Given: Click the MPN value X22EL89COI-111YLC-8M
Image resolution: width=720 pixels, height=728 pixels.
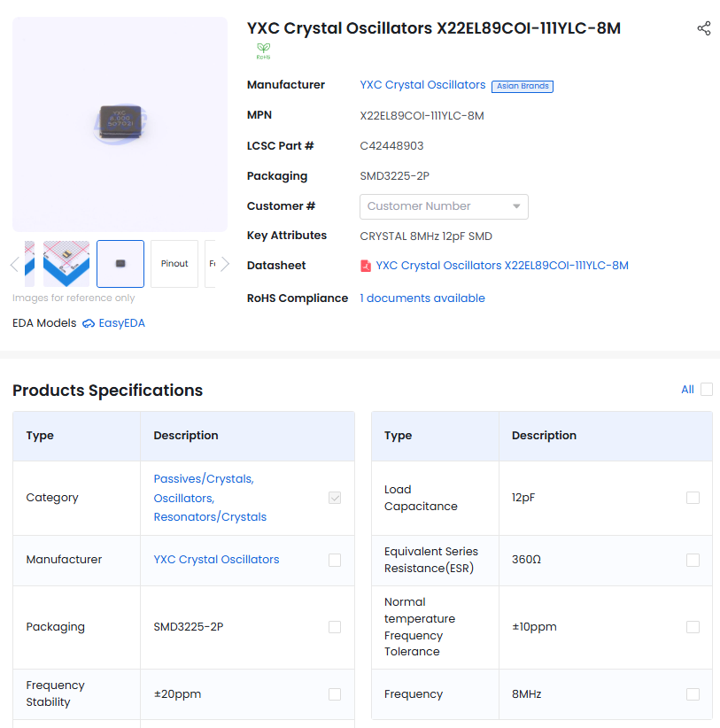Looking at the screenshot, I should click(422, 116).
